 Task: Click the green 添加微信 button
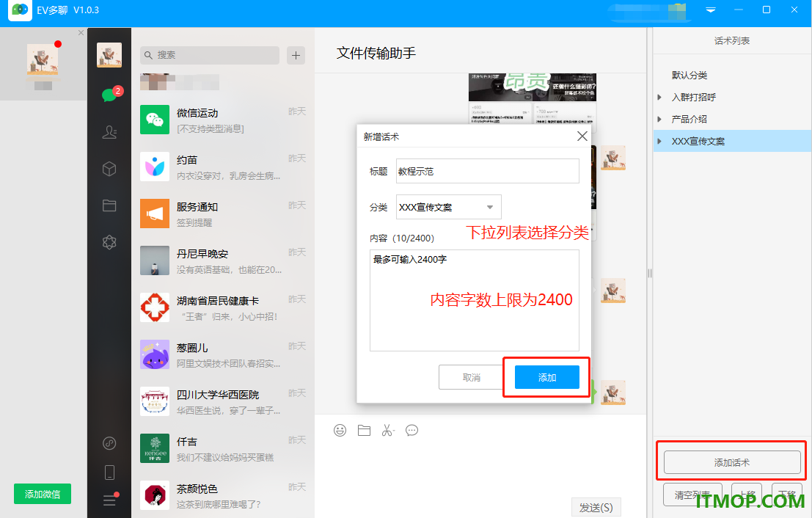click(x=43, y=494)
